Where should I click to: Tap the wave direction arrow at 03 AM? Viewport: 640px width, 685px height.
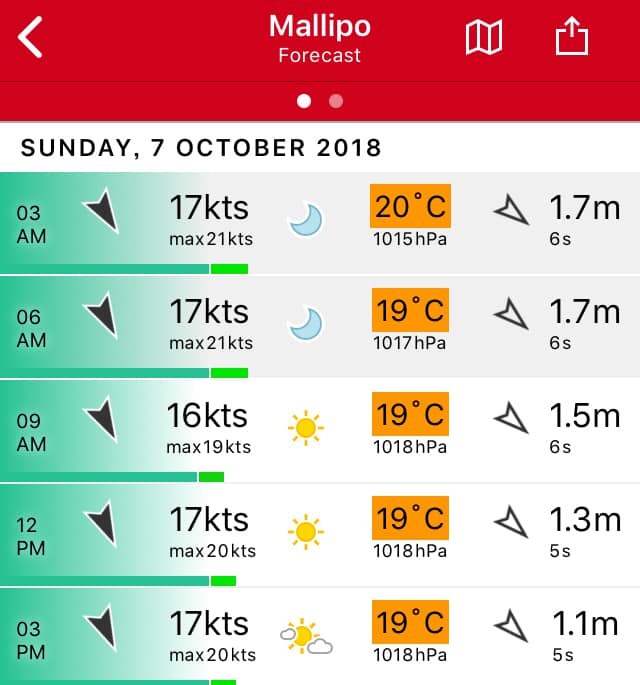[x=512, y=210]
